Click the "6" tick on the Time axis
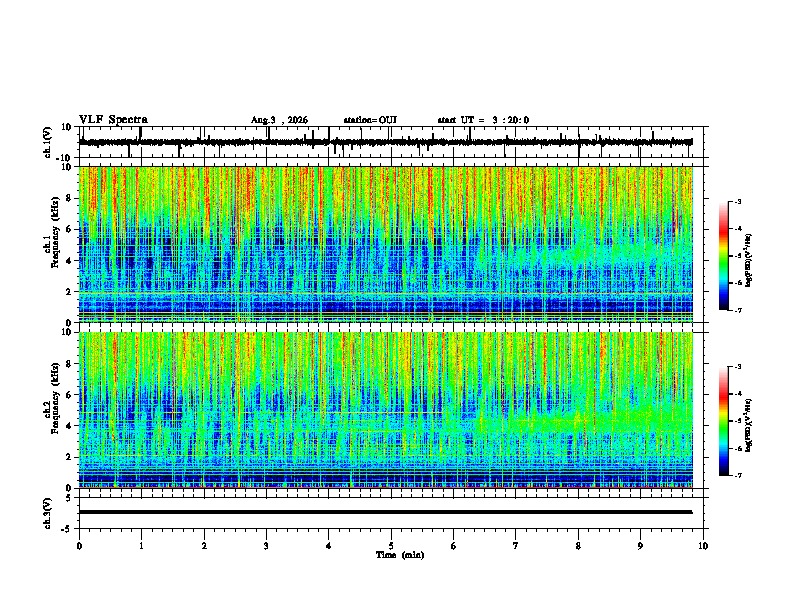792x612 pixels. 454,546
